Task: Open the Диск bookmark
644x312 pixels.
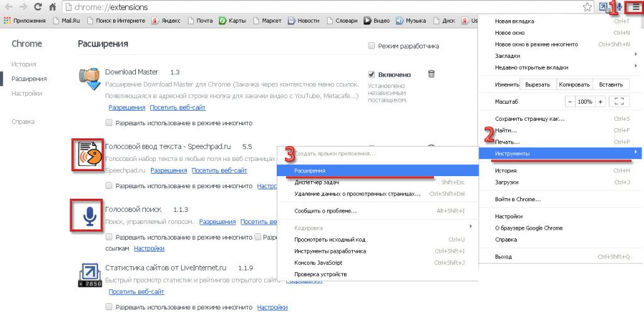Action: click(444, 21)
